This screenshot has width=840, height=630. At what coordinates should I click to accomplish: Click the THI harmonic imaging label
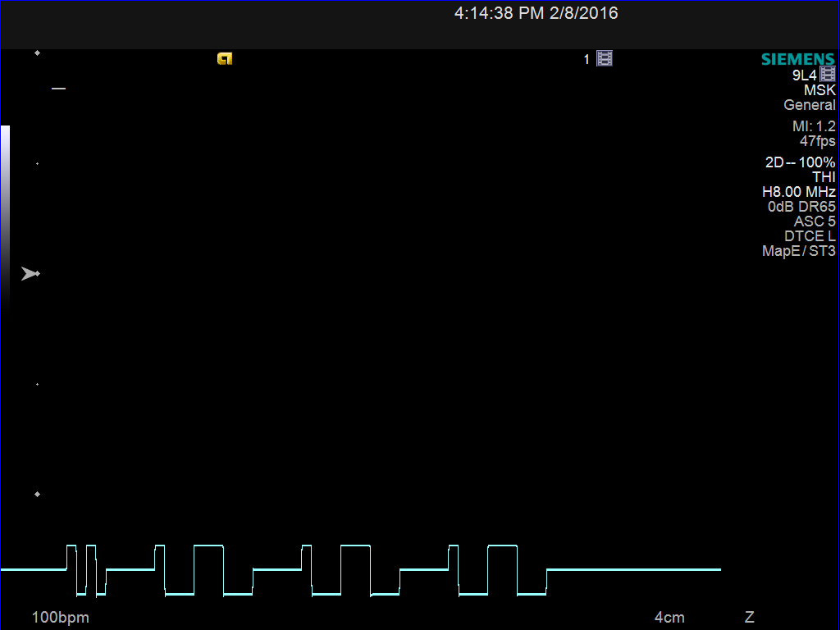(x=824, y=177)
